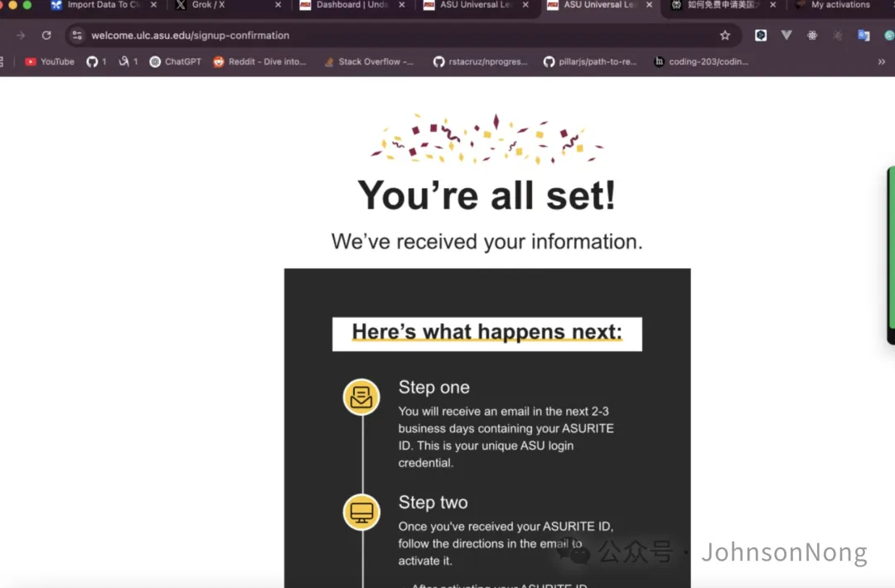The height and width of the screenshot is (588, 895).
Task: Open the hexagon extension icon
Action: click(760, 36)
